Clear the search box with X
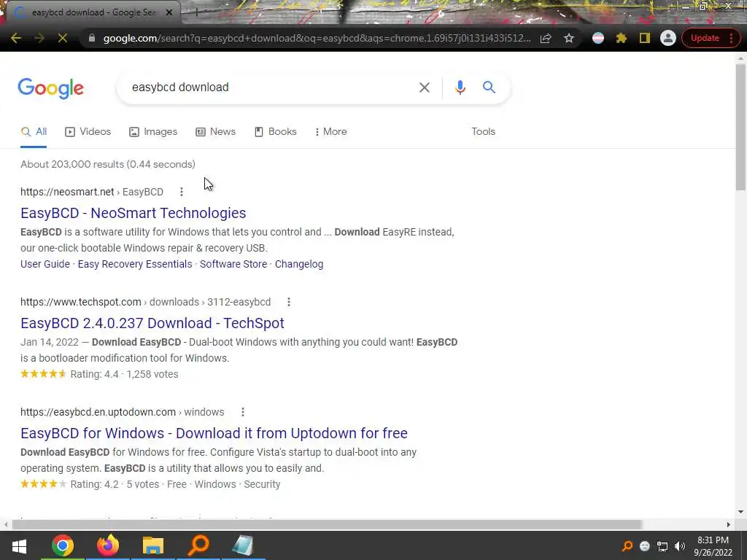 424,87
